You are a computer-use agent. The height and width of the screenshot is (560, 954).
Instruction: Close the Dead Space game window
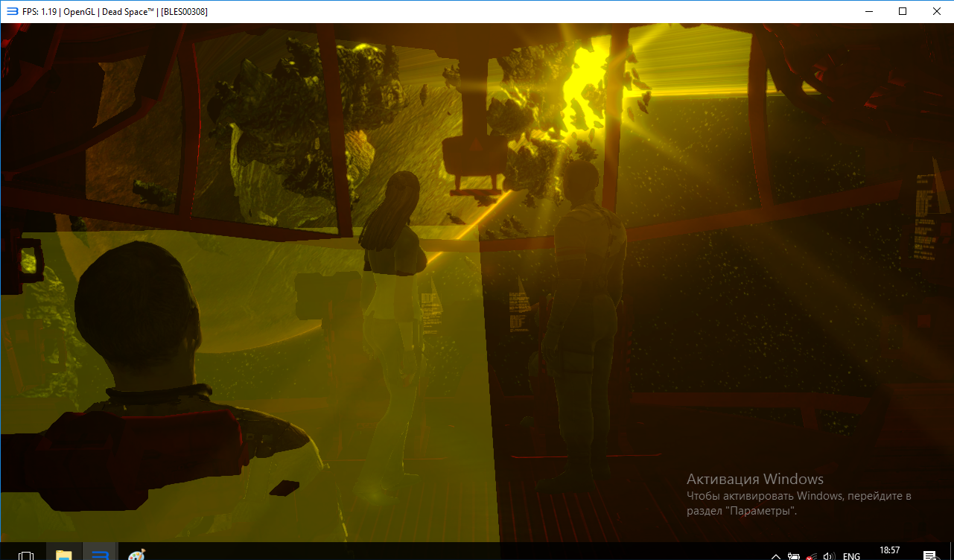[x=937, y=11]
